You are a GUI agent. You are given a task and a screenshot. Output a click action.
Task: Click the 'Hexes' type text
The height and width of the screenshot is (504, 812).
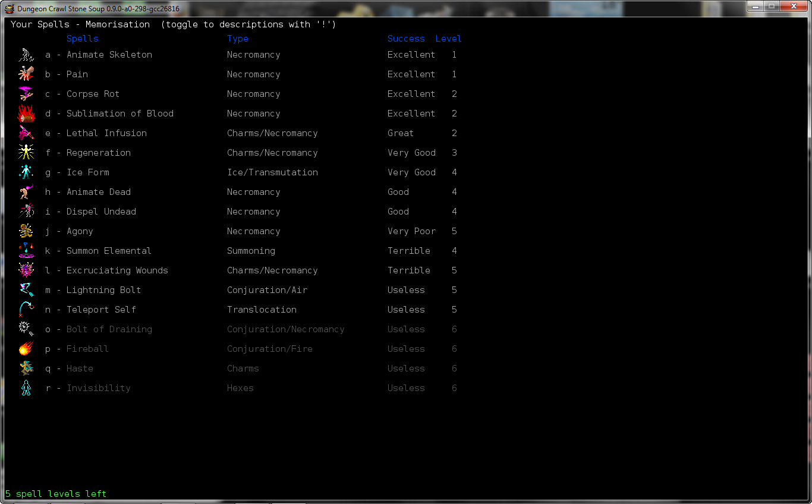coord(241,388)
